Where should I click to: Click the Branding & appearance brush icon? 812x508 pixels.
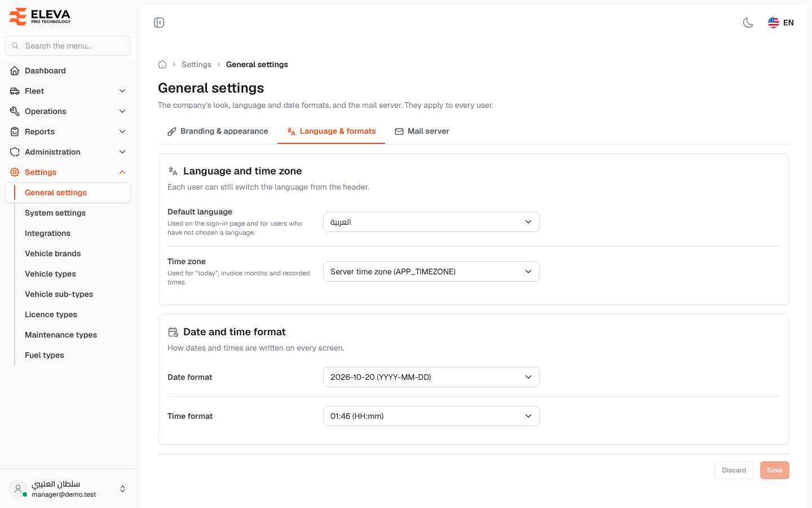pos(172,132)
